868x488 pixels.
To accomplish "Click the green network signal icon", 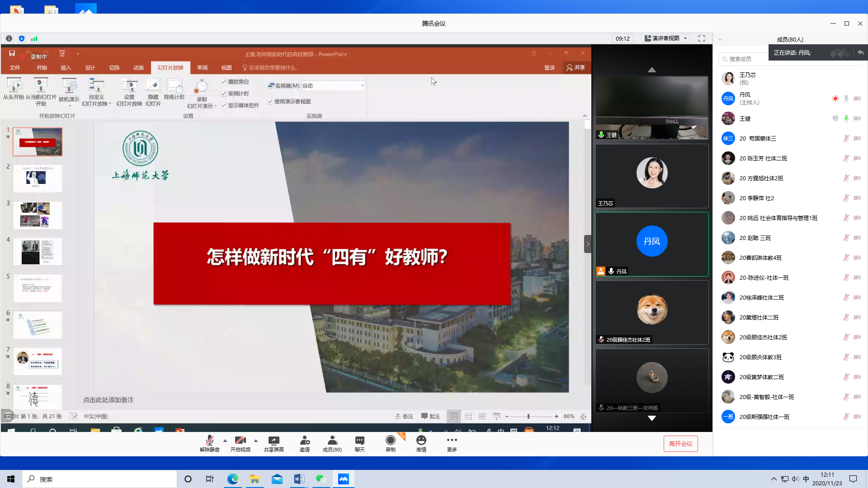I will pos(34,38).
